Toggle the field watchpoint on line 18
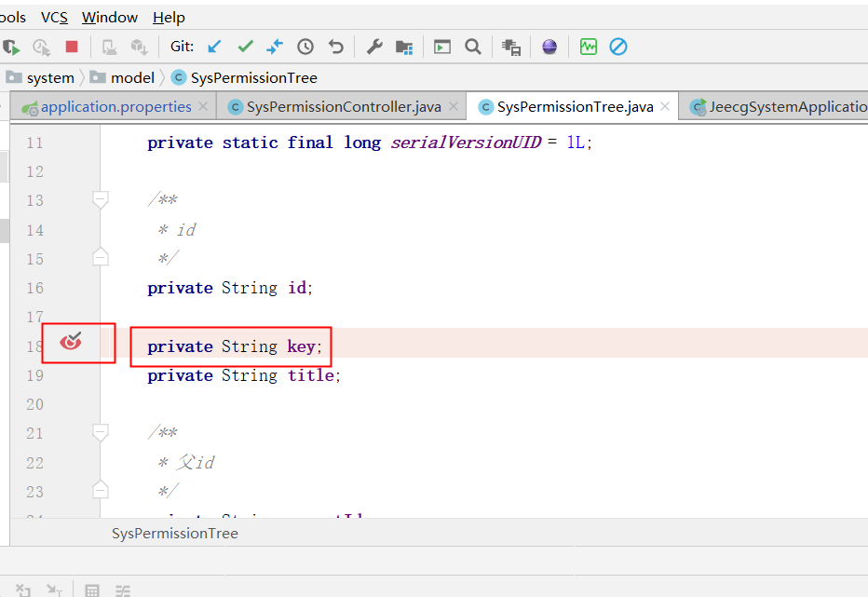The width and height of the screenshot is (868, 597). click(x=70, y=341)
